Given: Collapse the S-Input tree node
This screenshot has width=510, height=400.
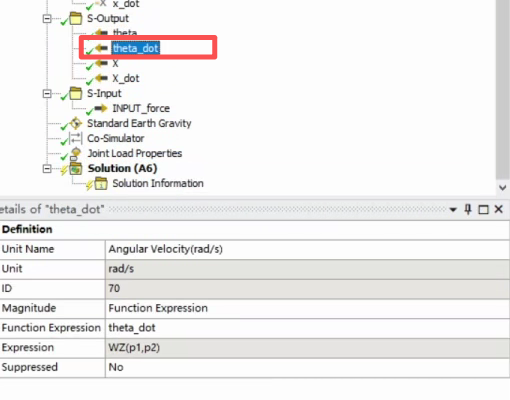Looking at the screenshot, I should 47,94.
